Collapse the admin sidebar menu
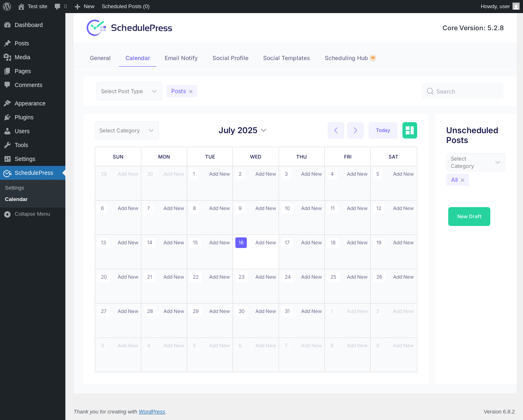The width and height of the screenshot is (523, 420). point(33,214)
